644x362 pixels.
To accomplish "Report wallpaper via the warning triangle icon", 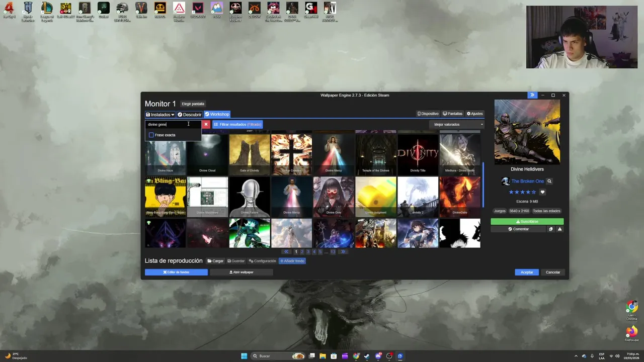I will (559, 229).
